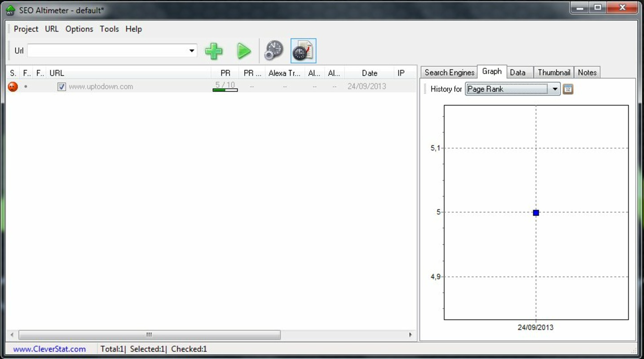Viewport: 644px width, 359px height.
Task: Click the scrollbar left arrow
Action: [x=12, y=335]
